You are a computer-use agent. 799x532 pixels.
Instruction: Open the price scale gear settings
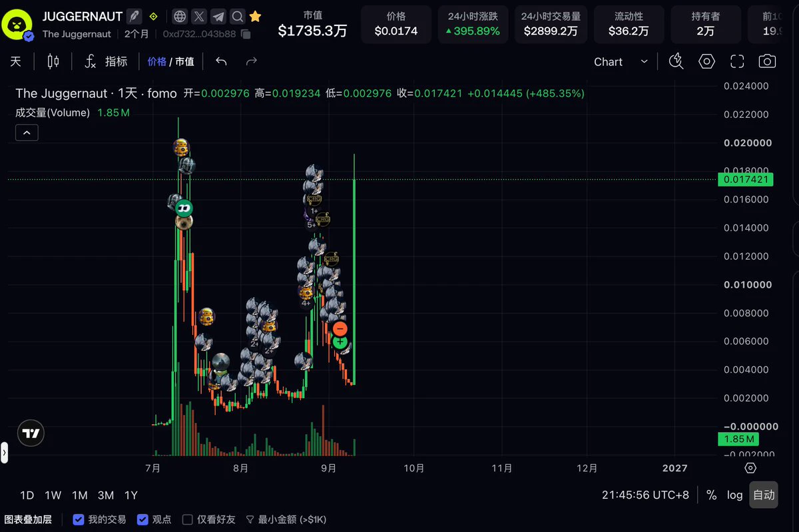[x=750, y=467]
